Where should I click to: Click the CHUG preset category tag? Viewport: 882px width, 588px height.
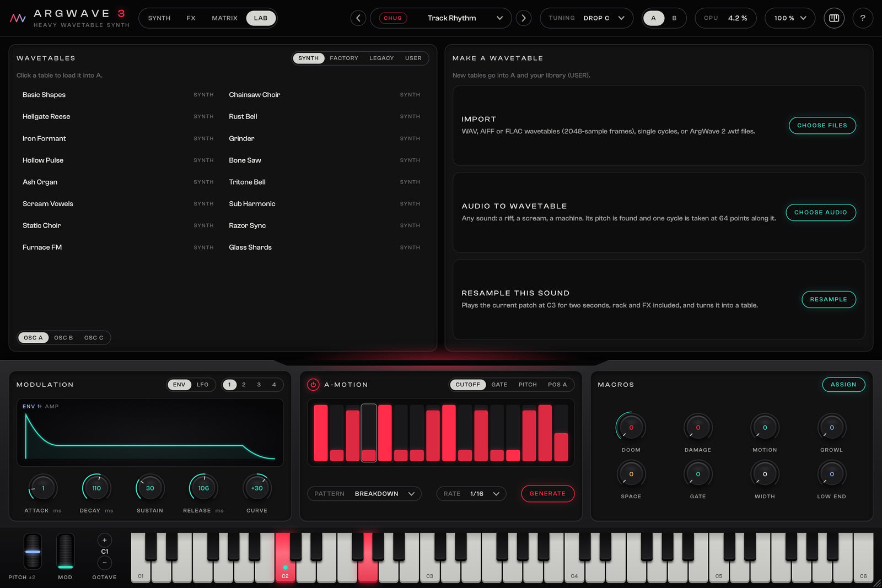392,18
